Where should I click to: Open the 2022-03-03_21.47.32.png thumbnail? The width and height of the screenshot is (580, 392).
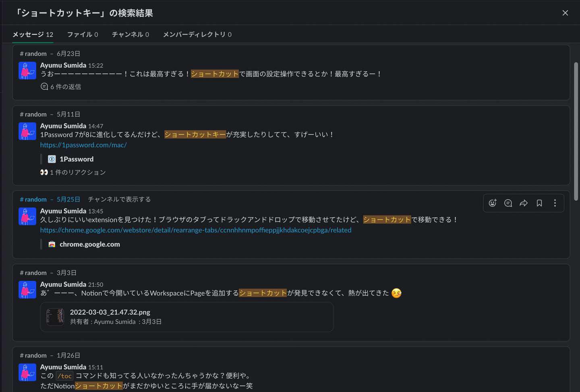(55, 317)
